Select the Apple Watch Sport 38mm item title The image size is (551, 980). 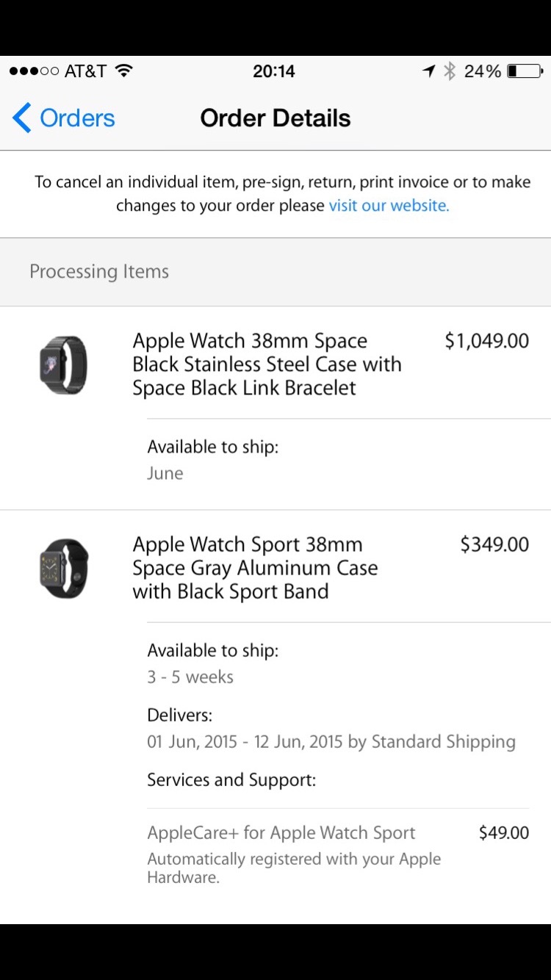click(x=255, y=568)
